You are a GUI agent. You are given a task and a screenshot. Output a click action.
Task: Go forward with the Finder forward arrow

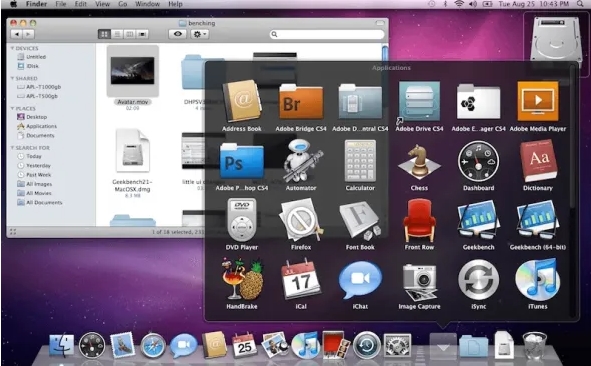click(28, 34)
